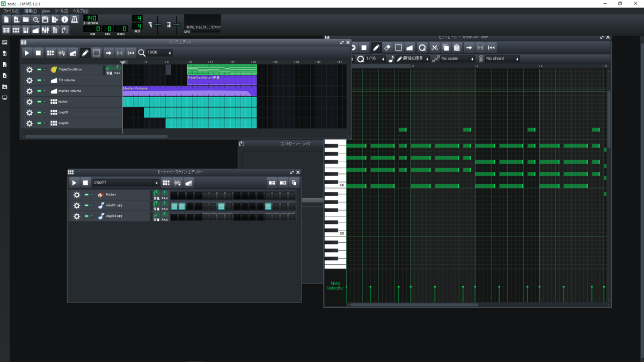Click the add automation track icon in the Song Editor
The width and height of the screenshot is (644, 362).
(73, 53)
